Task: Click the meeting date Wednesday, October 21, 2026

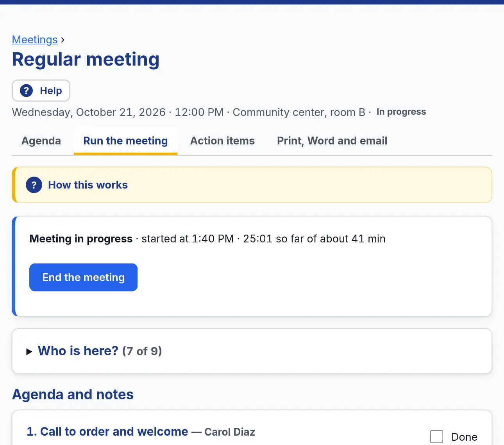Action: [89, 112]
